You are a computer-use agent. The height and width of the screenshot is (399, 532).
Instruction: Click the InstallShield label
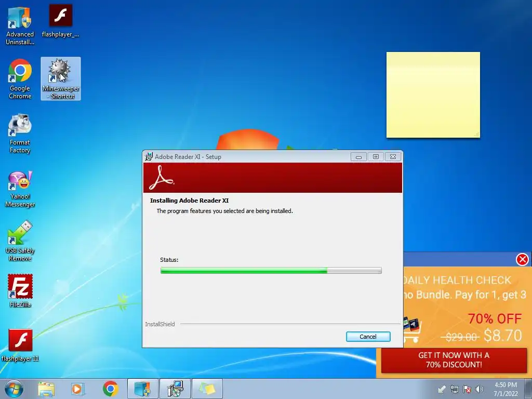click(x=160, y=324)
